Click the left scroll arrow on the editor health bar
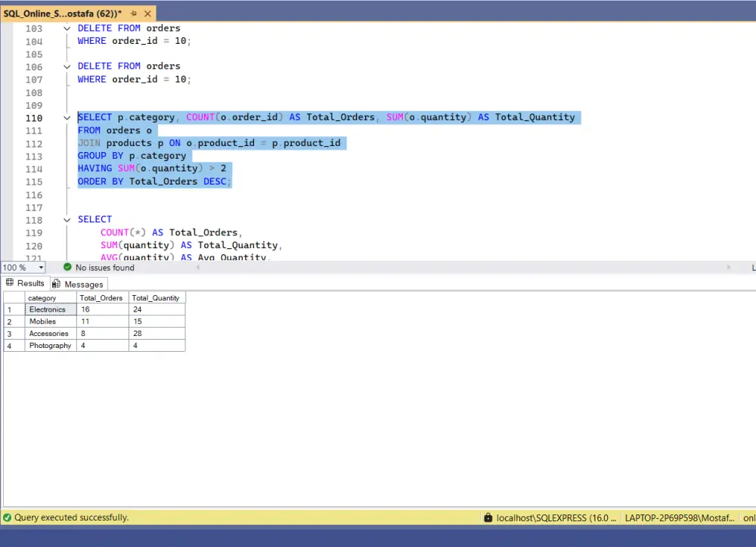This screenshot has height=547, width=756. tap(198, 267)
